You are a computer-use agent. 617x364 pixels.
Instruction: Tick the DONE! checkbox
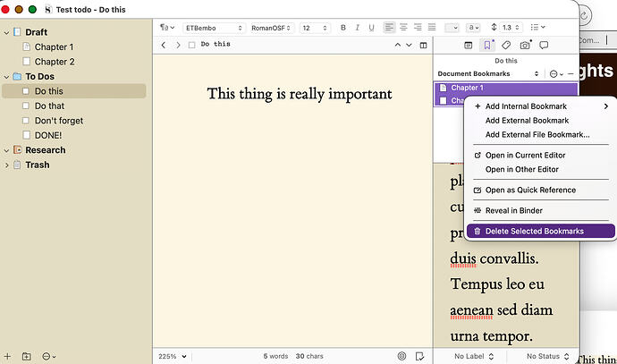tap(26, 135)
